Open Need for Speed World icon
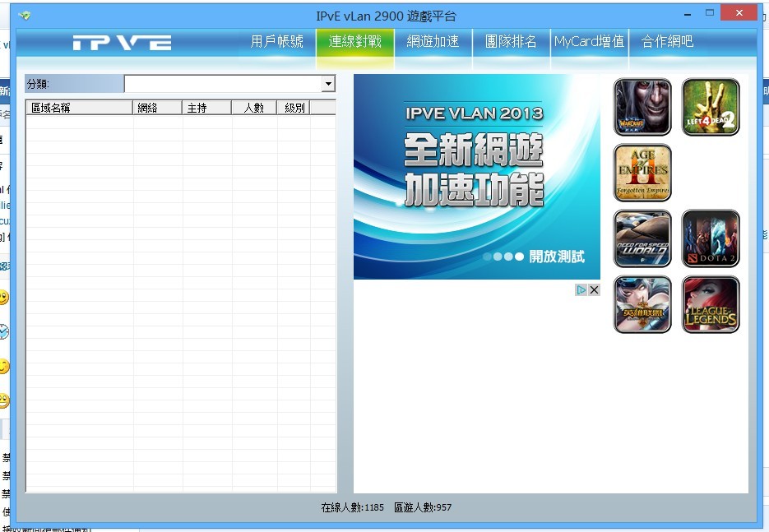769x532 pixels. click(642, 238)
